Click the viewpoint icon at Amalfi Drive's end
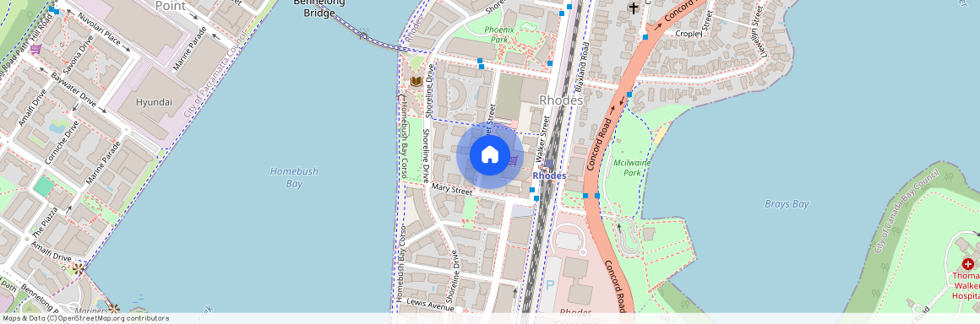The image size is (980, 324). tap(78, 269)
